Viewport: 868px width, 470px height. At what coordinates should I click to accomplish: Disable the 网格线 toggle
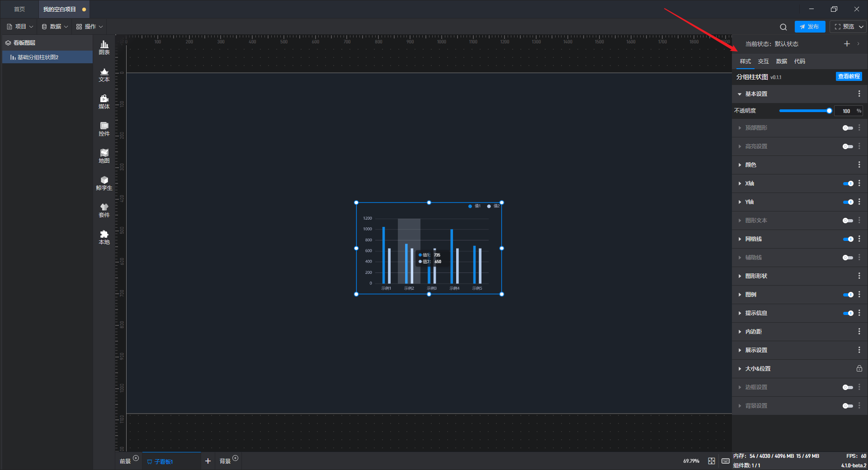click(x=848, y=239)
